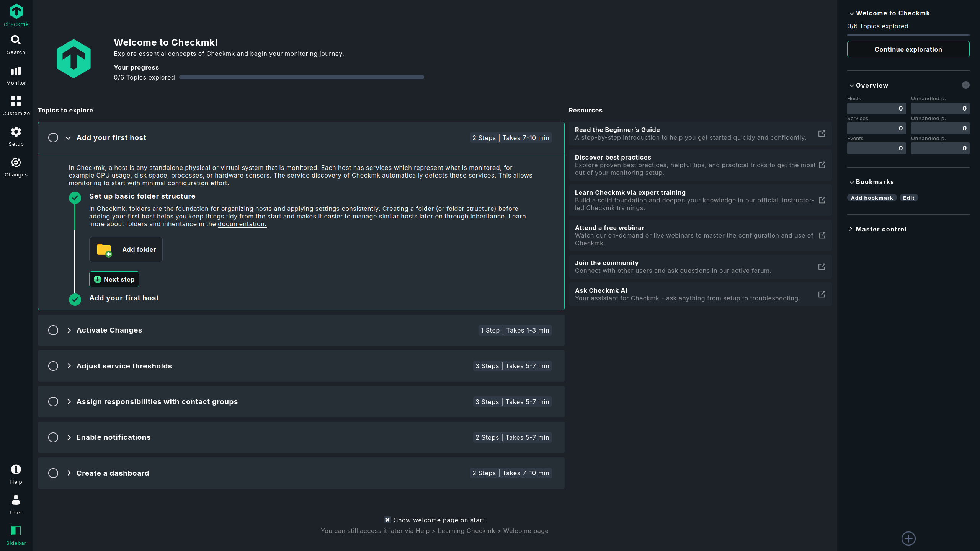The height and width of the screenshot is (551, 980).
Task: Click the Continue exploration button
Action: pyautogui.click(x=908, y=49)
